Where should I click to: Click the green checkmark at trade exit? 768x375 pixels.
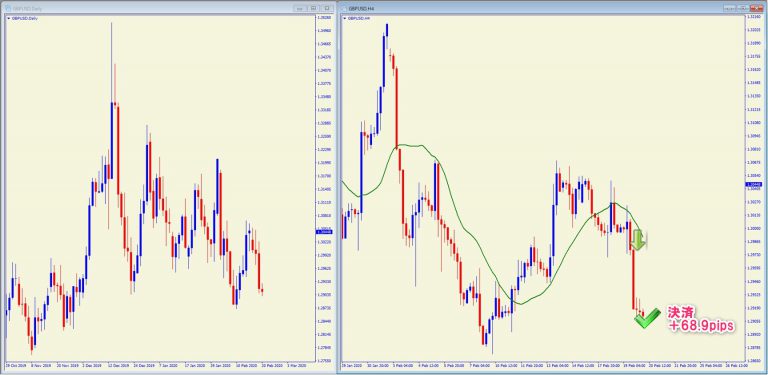click(647, 318)
